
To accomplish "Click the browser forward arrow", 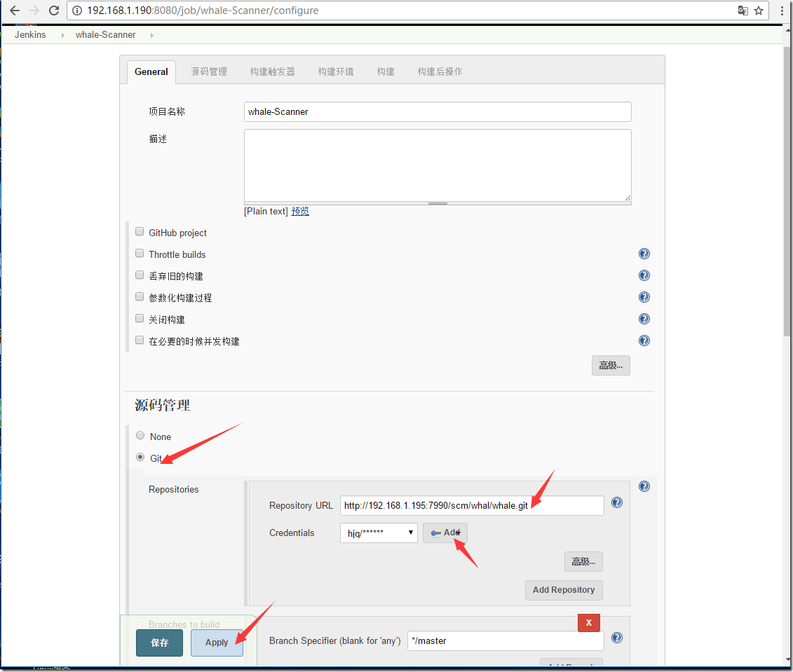I will (34, 11).
